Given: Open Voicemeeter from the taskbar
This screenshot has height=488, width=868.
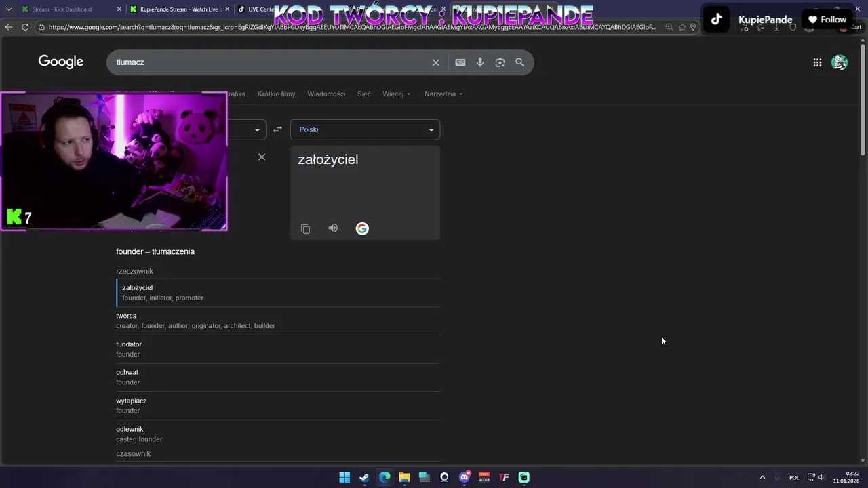Looking at the screenshot, I should (484, 477).
